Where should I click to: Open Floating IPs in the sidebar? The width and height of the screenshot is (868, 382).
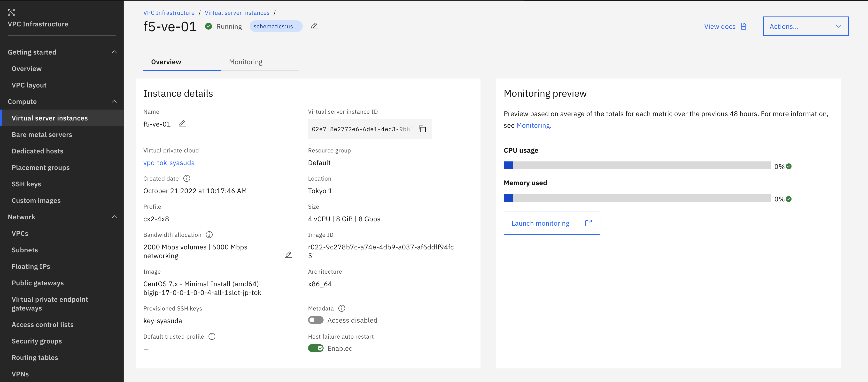point(31,266)
